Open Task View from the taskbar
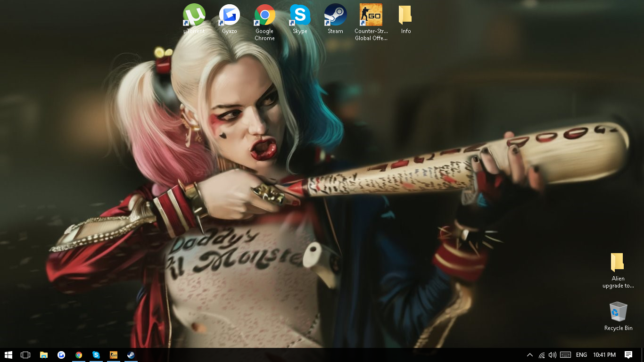Image resolution: width=644 pixels, height=362 pixels. 25,355
